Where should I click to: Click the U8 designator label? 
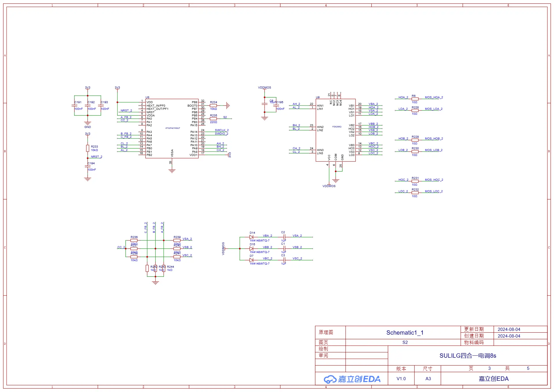tap(147, 97)
